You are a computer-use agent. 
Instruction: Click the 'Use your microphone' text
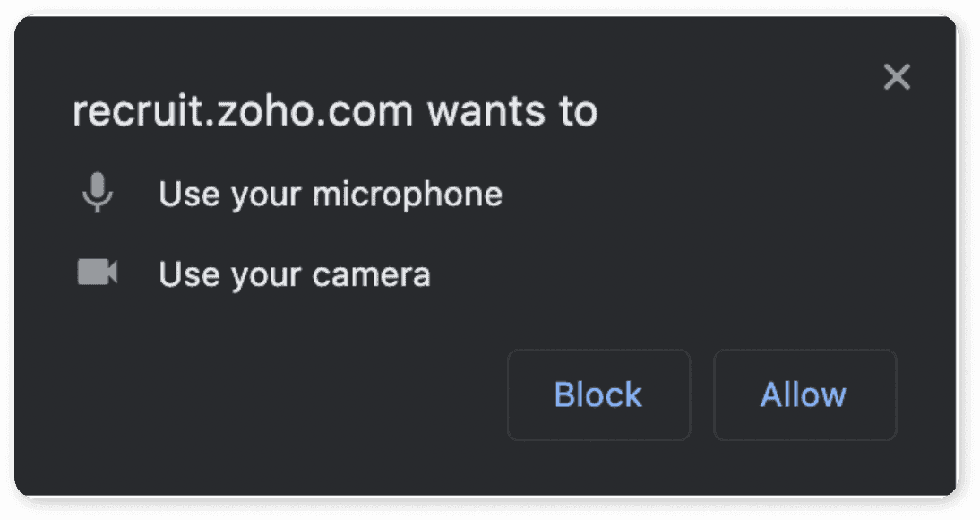coord(330,194)
